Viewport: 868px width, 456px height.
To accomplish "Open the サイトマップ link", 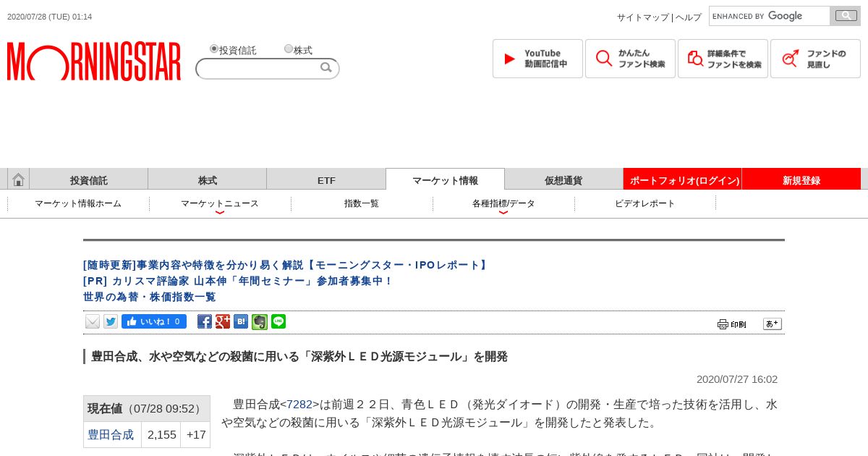I will 643,17.
